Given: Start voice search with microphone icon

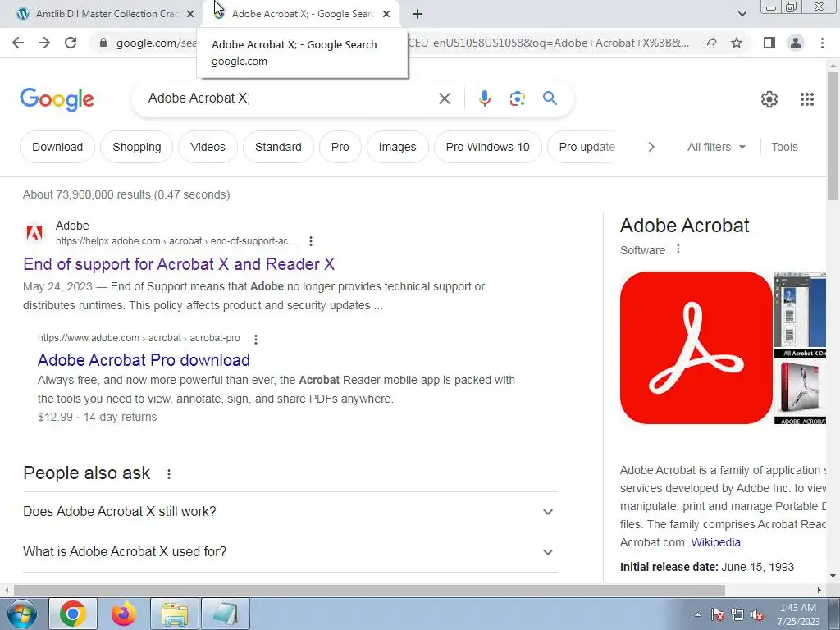Looking at the screenshot, I should (484, 98).
